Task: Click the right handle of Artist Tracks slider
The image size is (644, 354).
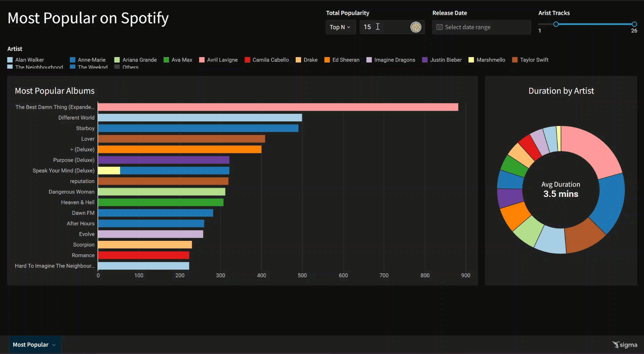Action: 634,24
